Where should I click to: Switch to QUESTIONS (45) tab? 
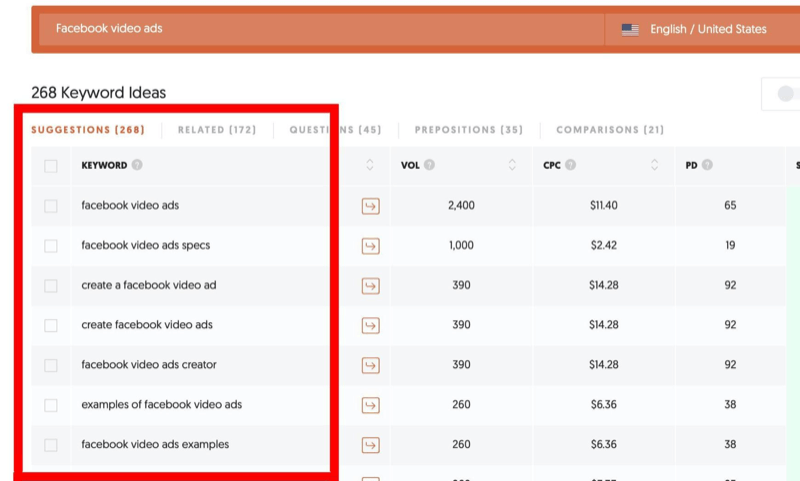click(x=335, y=130)
